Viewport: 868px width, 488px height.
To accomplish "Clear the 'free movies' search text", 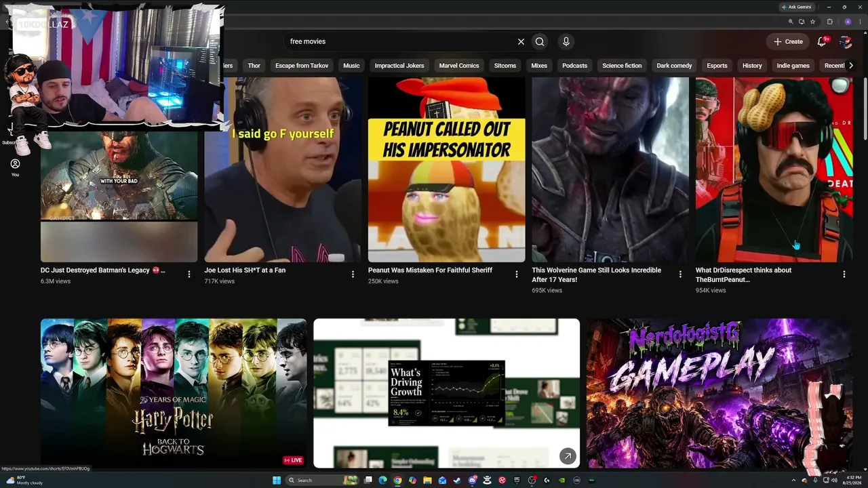I will [x=521, y=41].
